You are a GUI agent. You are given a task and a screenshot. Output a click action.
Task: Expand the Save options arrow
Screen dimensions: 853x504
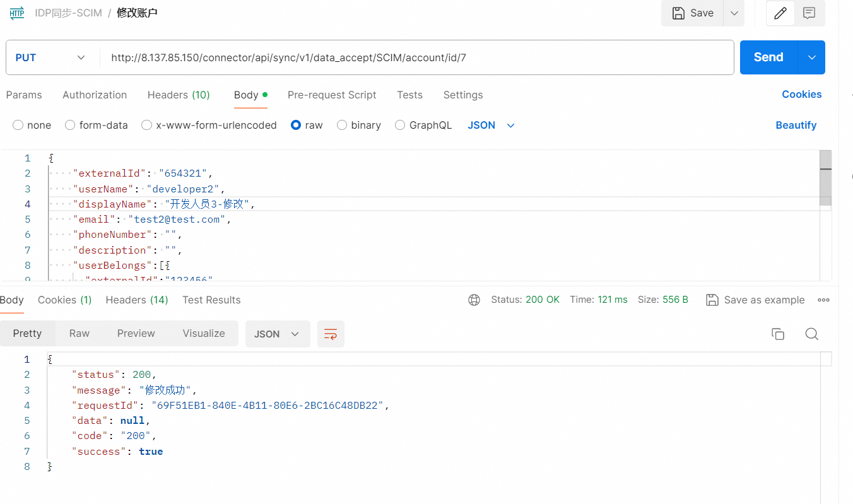click(733, 13)
